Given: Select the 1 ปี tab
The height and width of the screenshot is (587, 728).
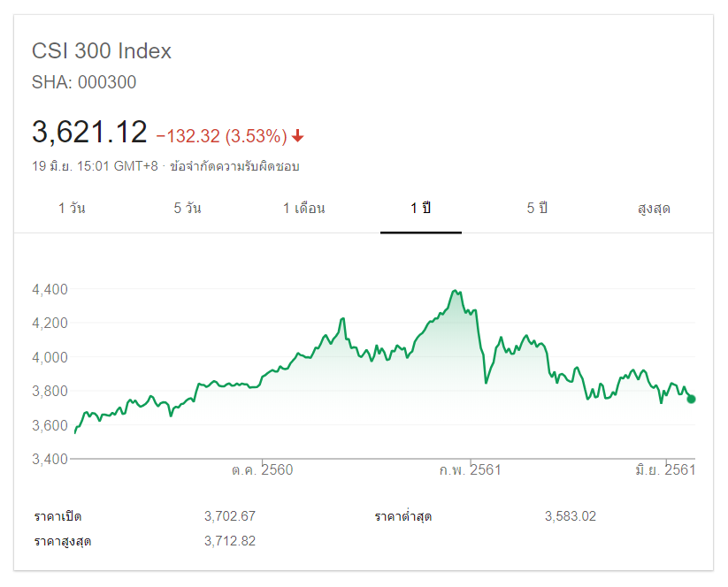Looking at the screenshot, I should [420, 209].
